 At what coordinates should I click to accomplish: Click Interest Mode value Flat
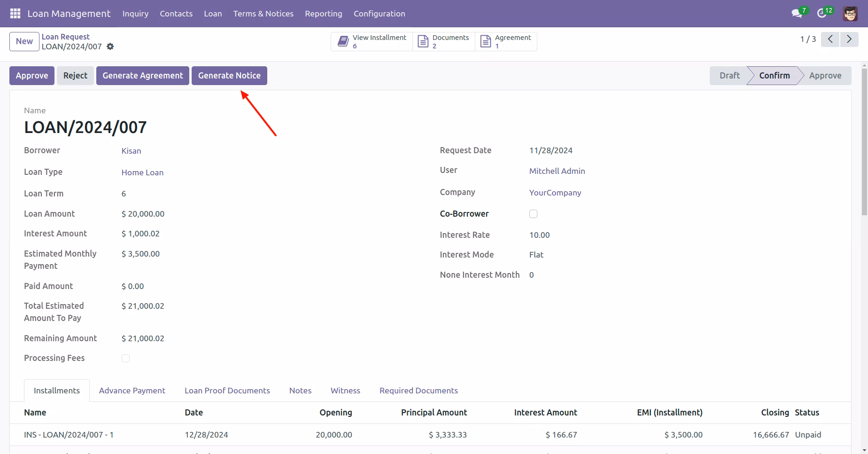pos(536,255)
